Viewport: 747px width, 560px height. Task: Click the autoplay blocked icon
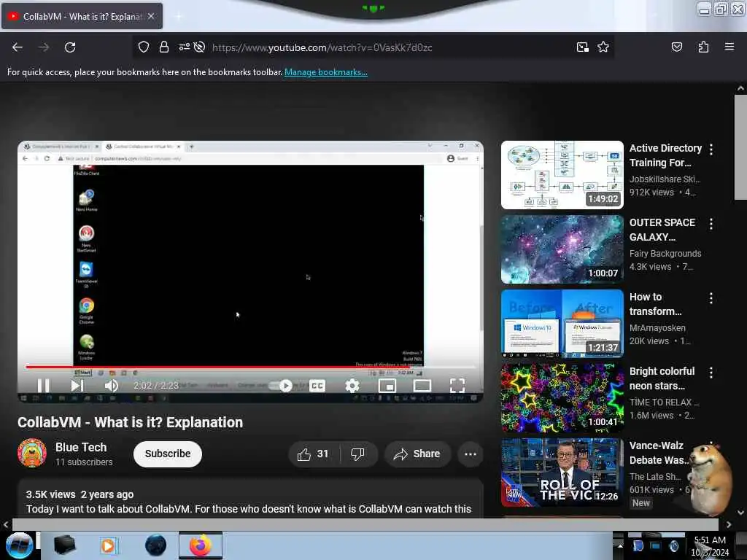click(x=200, y=47)
